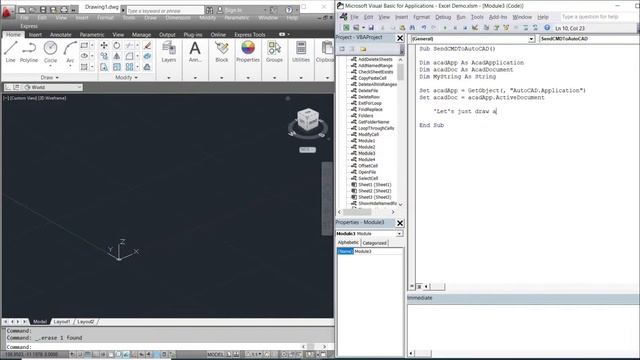The width and height of the screenshot is (640, 360).
Task: Click the MODEL button in status bar
Action: point(215,355)
